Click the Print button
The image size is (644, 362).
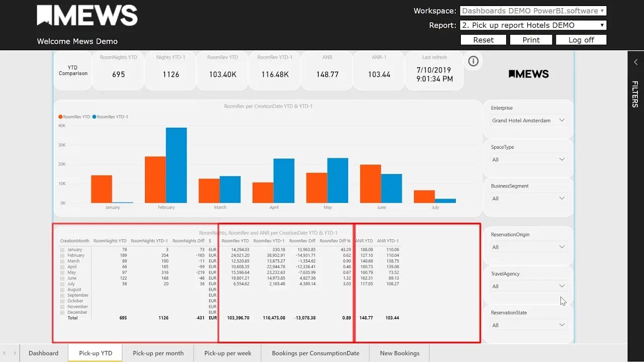coord(531,40)
